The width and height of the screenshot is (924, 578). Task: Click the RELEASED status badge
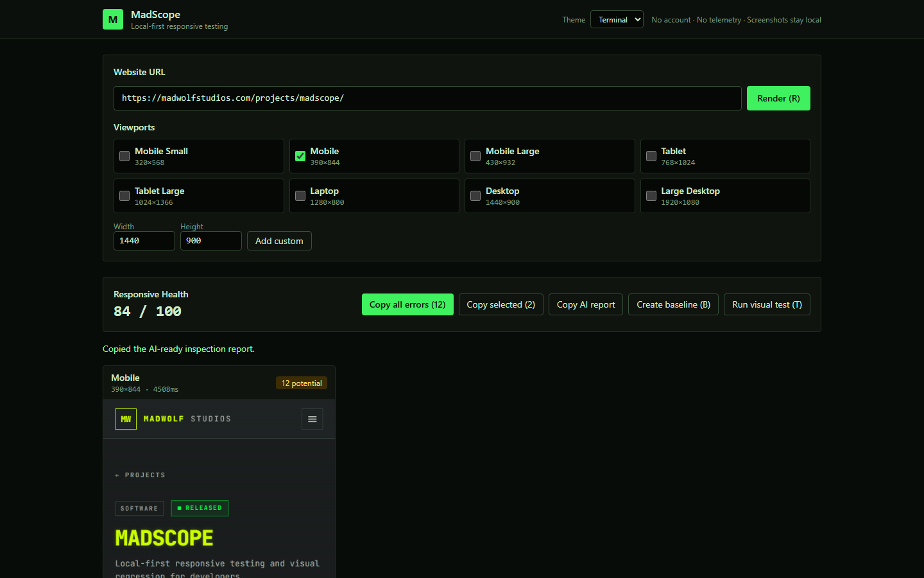(200, 508)
